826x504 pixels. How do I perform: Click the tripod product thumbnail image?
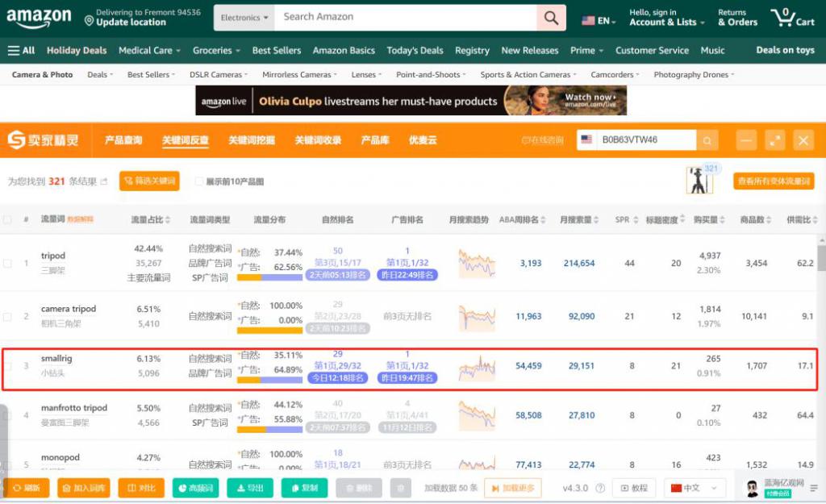(x=697, y=182)
